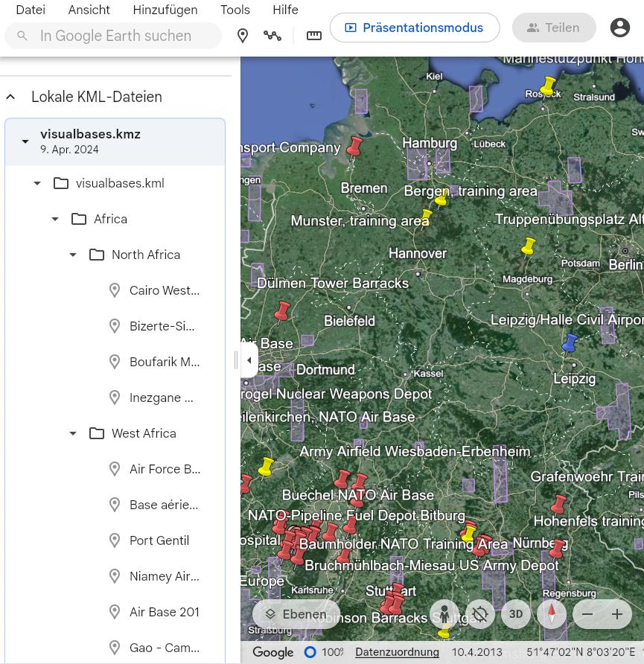This screenshot has width=644, height=664.
Task: Click the Niamey Air... placemark icon
Action: pyautogui.click(x=115, y=576)
